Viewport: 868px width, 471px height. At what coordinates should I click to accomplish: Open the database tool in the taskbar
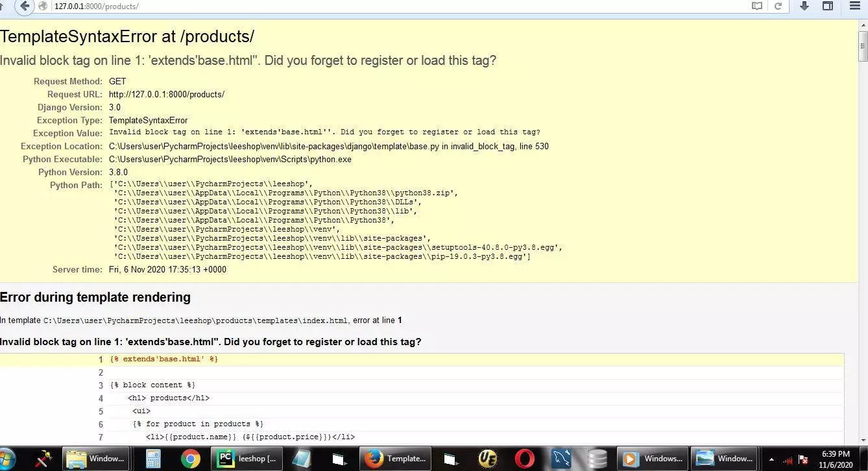pos(596,459)
